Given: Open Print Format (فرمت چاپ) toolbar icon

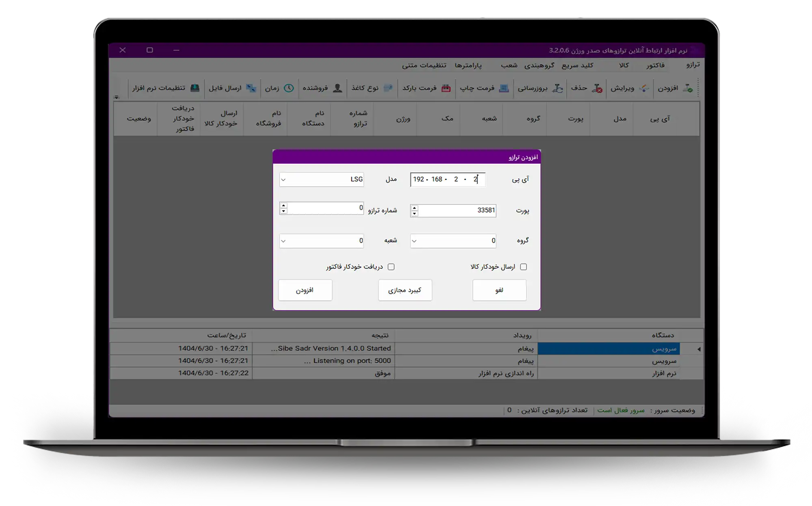Looking at the screenshot, I should [504, 88].
